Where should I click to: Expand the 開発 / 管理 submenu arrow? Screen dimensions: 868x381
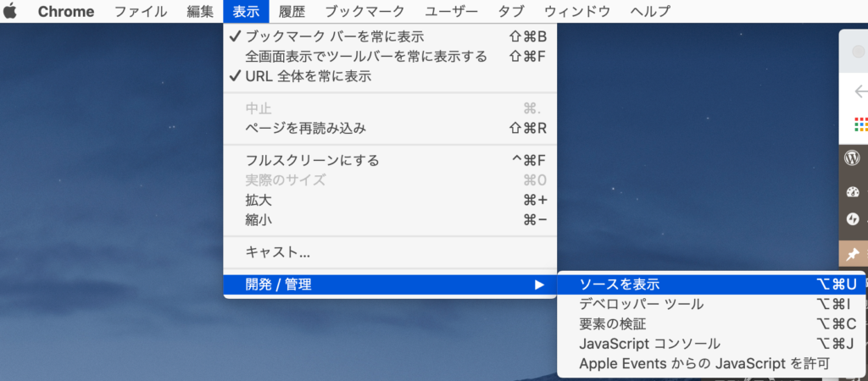539,284
